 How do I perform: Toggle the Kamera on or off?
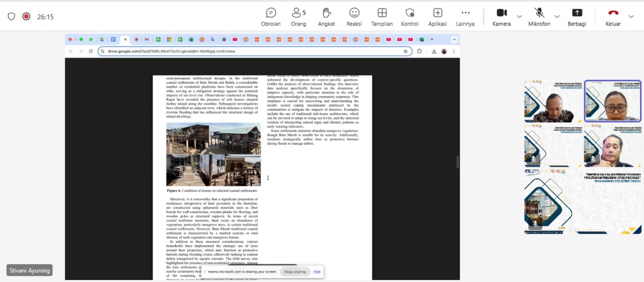(501, 17)
